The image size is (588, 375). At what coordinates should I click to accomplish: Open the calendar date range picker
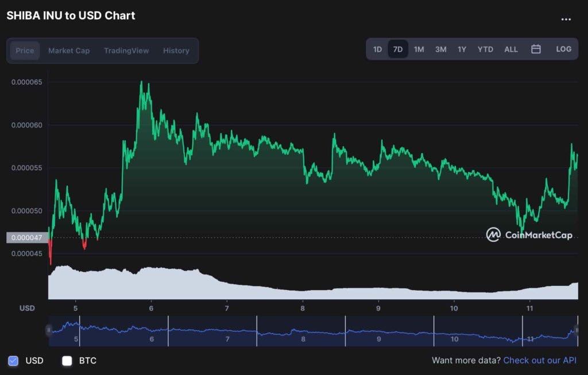point(536,49)
